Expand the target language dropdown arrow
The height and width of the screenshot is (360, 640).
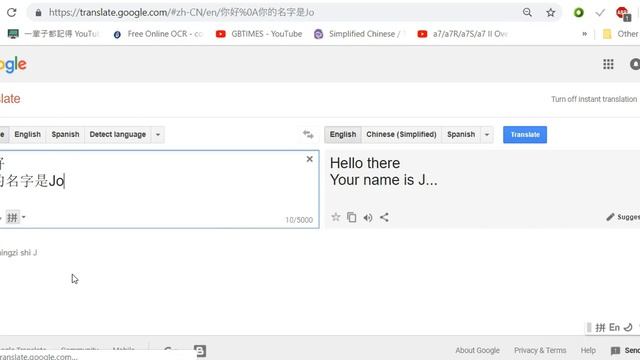pos(487,134)
